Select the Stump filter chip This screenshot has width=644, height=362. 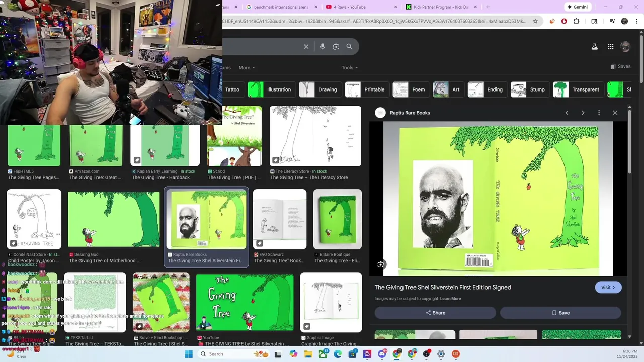point(530,89)
